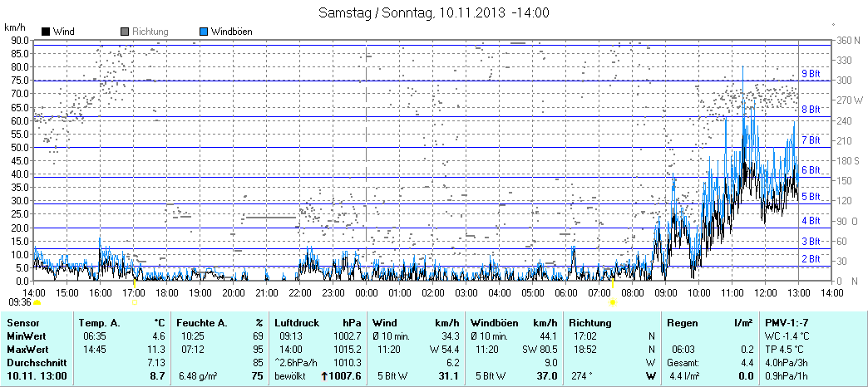Click the red rising pressure arrow
This screenshot has width=868, height=387.
coord(324,377)
